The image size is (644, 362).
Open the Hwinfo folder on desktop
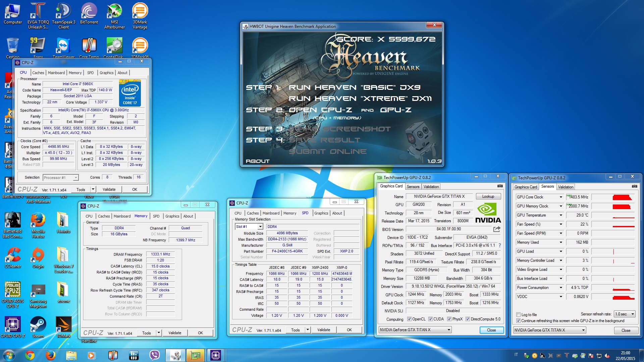pos(64,223)
